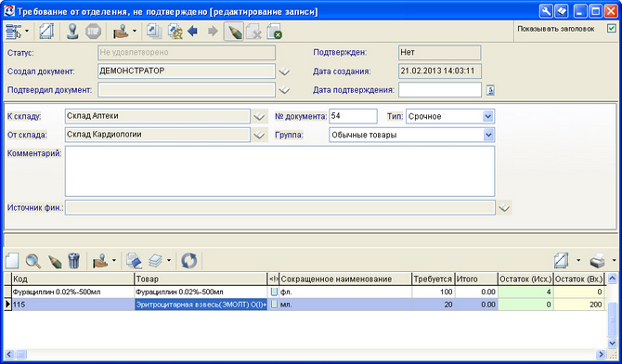Click the wrench settings icon in title bar

pyautogui.click(x=546, y=11)
